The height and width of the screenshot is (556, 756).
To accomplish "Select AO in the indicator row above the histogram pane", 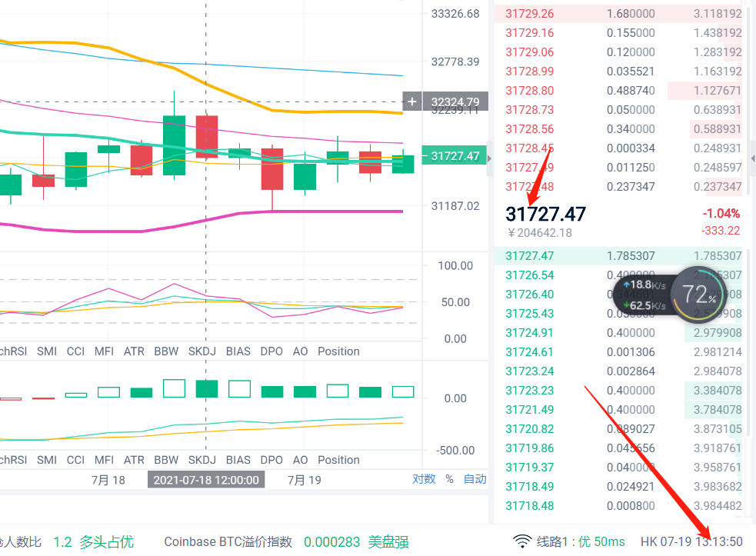I will [x=300, y=351].
